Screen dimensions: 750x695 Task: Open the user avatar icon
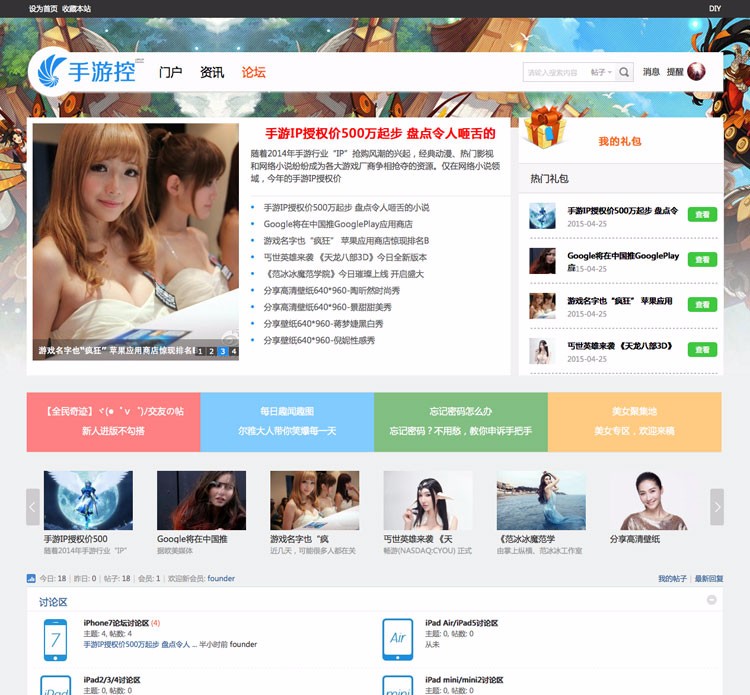pyautogui.click(x=696, y=72)
